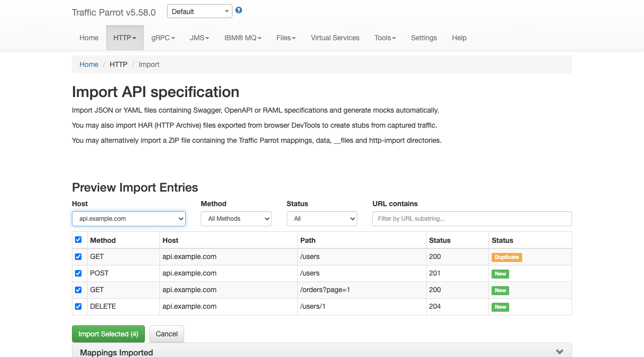Viewport: 644px width, 357px height.
Task: Click the 204 status cell
Action: (457, 306)
